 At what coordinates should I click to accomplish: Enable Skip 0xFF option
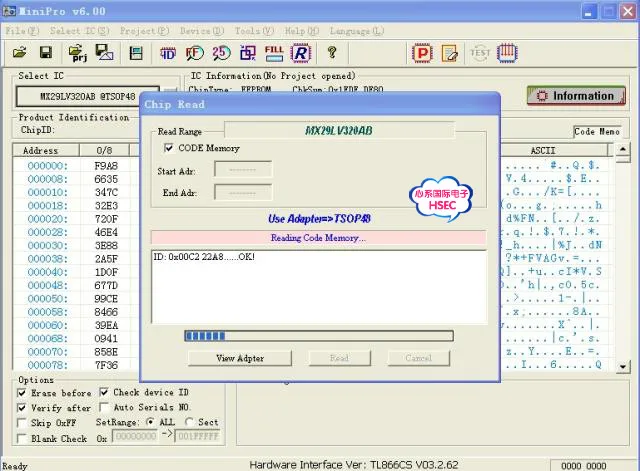pyautogui.click(x=22, y=423)
